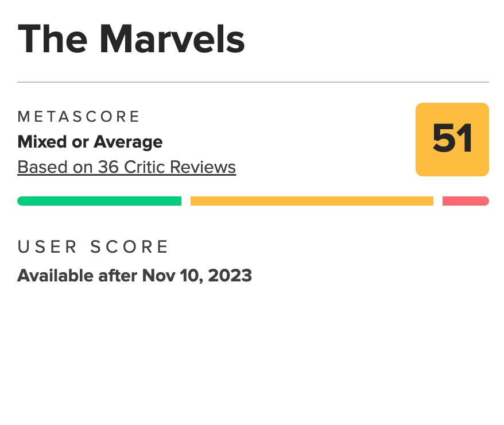Click the USER SCORE section label

(x=93, y=246)
